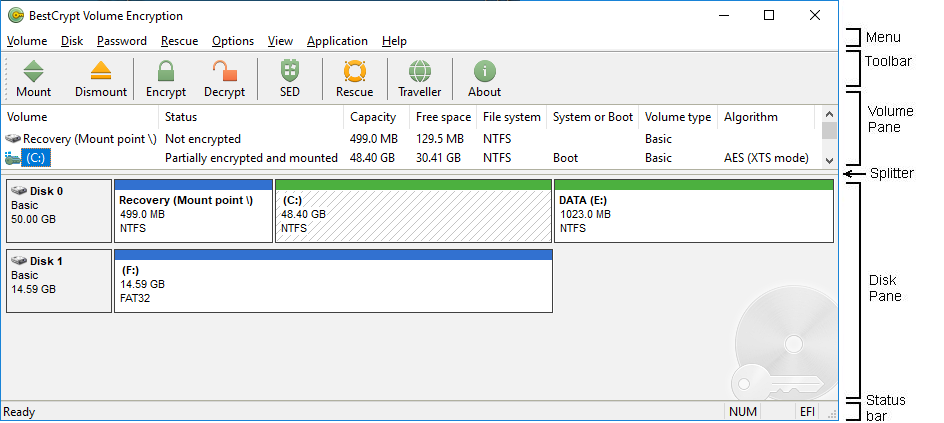Maximize the BestCrypt window
The height and width of the screenshot is (423, 944).
pos(769,16)
